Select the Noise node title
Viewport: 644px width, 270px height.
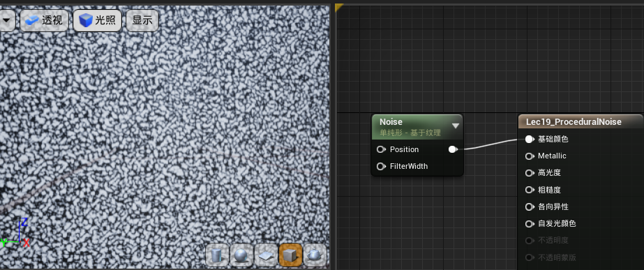pyautogui.click(x=391, y=122)
